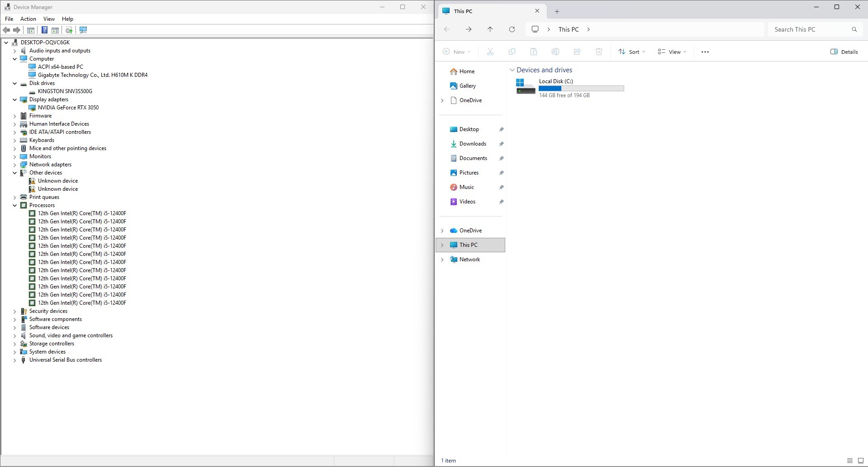Viewport: 868px width, 467px height.
Task: Expand the Network adapters category
Action: 15,165
